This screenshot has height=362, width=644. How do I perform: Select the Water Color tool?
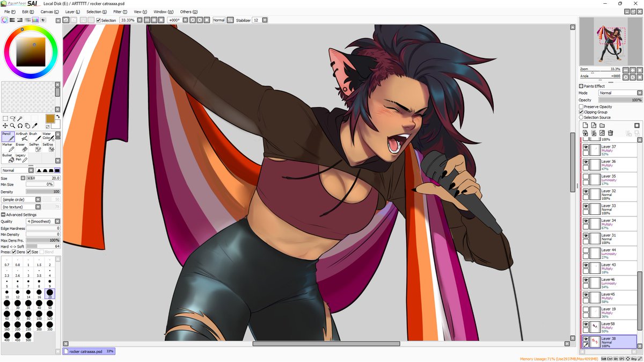coord(48,136)
